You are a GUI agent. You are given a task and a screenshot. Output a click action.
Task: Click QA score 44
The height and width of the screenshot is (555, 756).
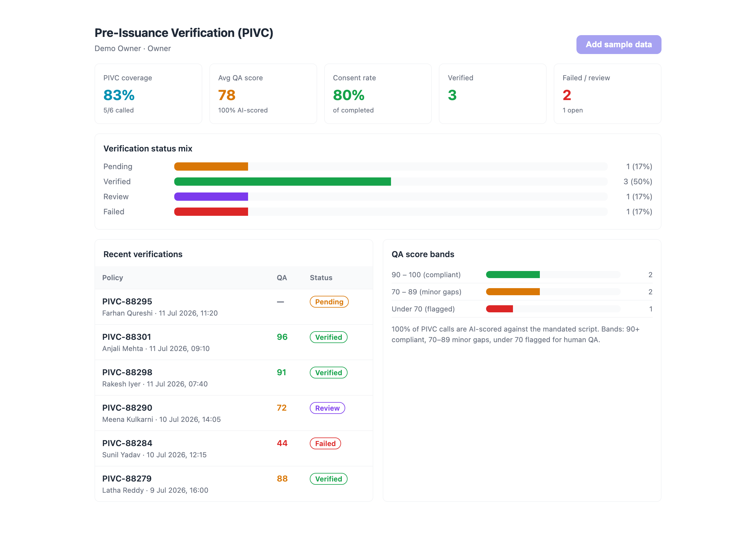[x=282, y=443]
